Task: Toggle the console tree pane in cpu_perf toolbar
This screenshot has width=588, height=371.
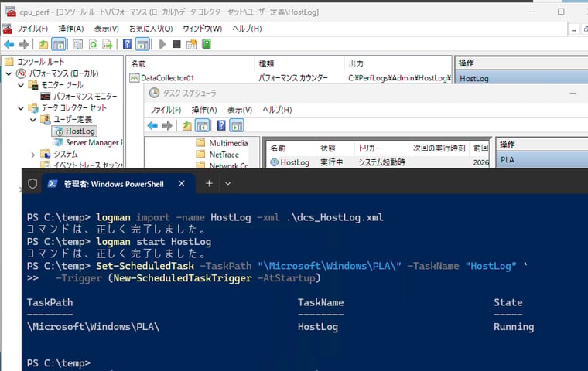Action: click(x=58, y=45)
